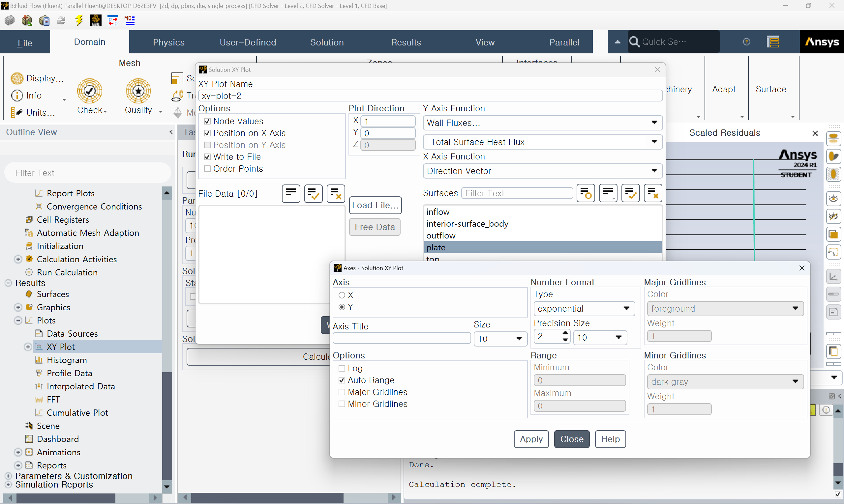Switch to the Results ribbon tab
This screenshot has width=844, height=504.
pos(406,42)
